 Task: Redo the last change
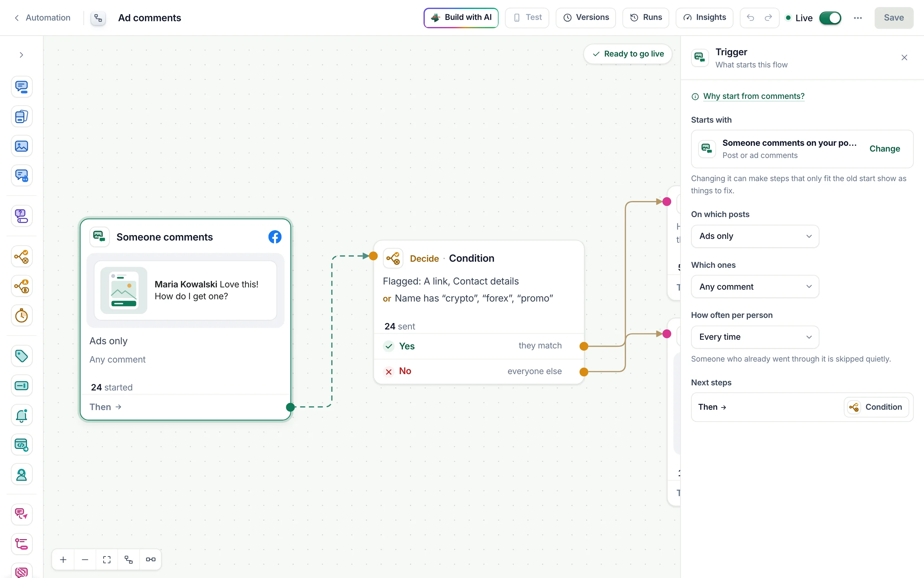pos(768,18)
